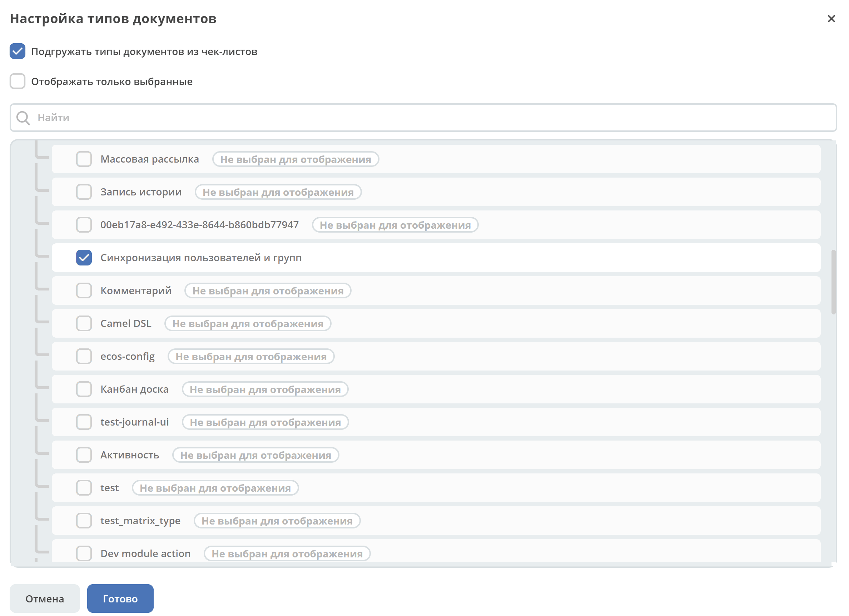
Task: Click the 'Запись истории' label
Action: [141, 192]
